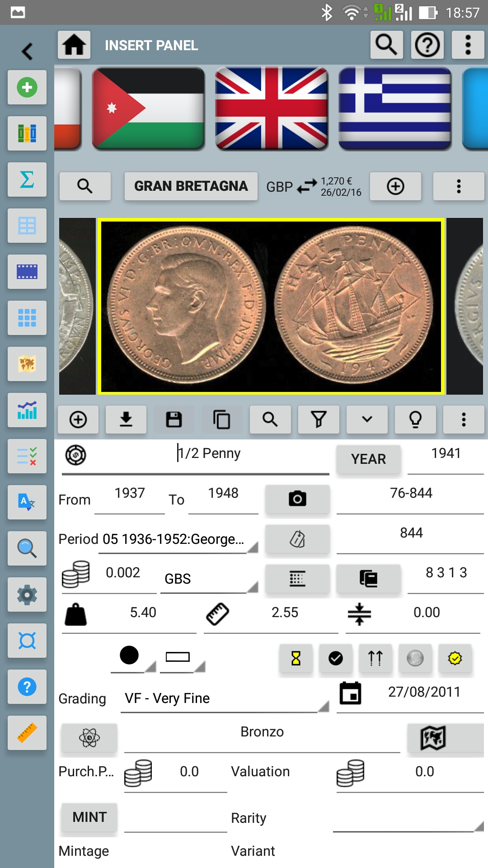Open camera photo button
Image resolution: width=488 pixels, height=868 pixels.
point(297,499)
